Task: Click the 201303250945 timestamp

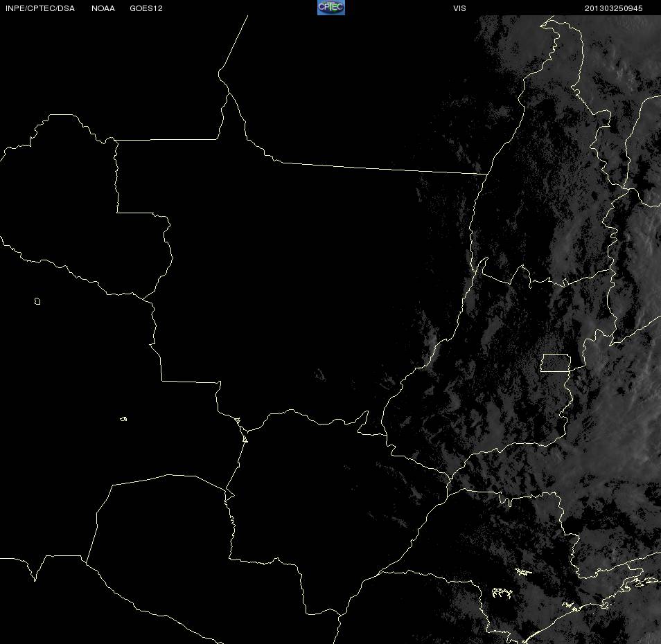Action: [613, 8]
